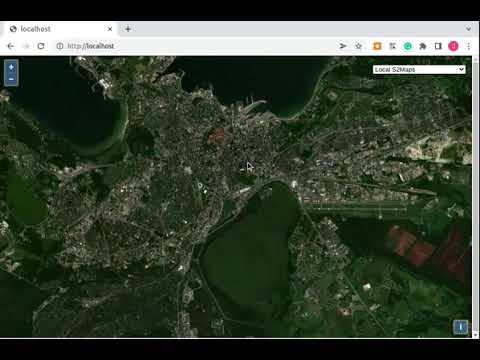Viewport: 480px width, 360px height.
Task: Click the scrollbar down arrow
Action: pyautogui.click(x=476, y=334)
